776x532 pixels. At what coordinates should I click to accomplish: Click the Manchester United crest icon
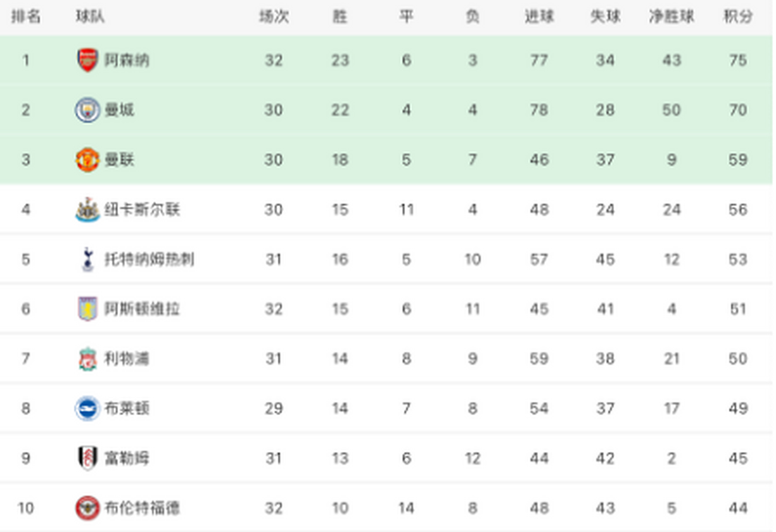pyautogui.click(x=87, y=160)
